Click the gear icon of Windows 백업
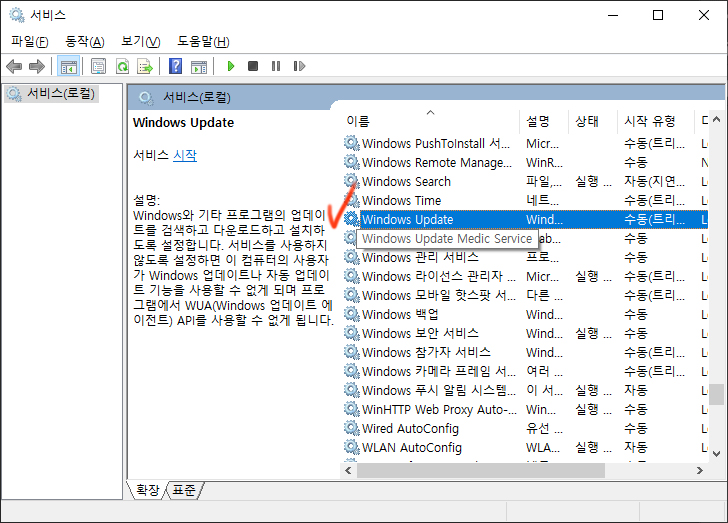 (351, 314)
